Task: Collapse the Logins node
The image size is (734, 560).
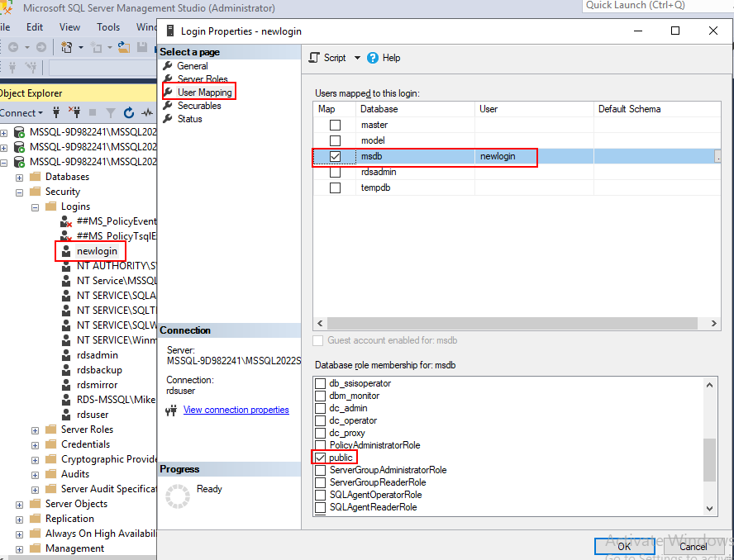Action: 35,207
